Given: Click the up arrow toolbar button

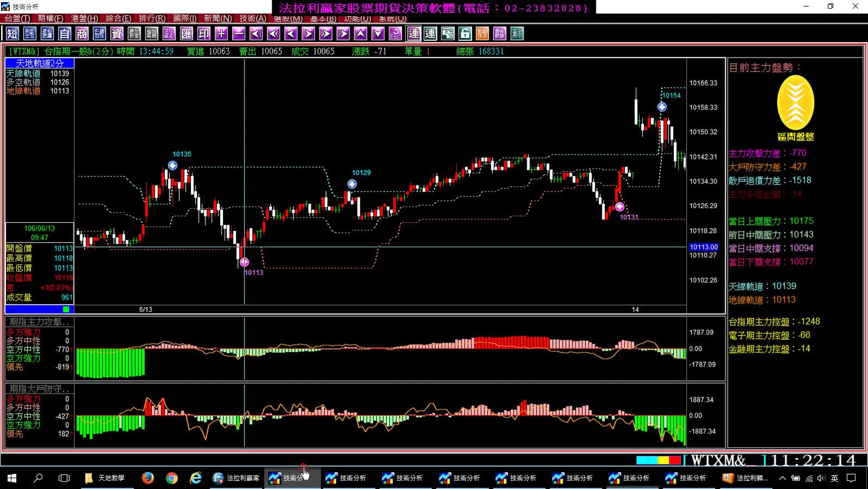Looking at the screenshot, I should point(361,34).
